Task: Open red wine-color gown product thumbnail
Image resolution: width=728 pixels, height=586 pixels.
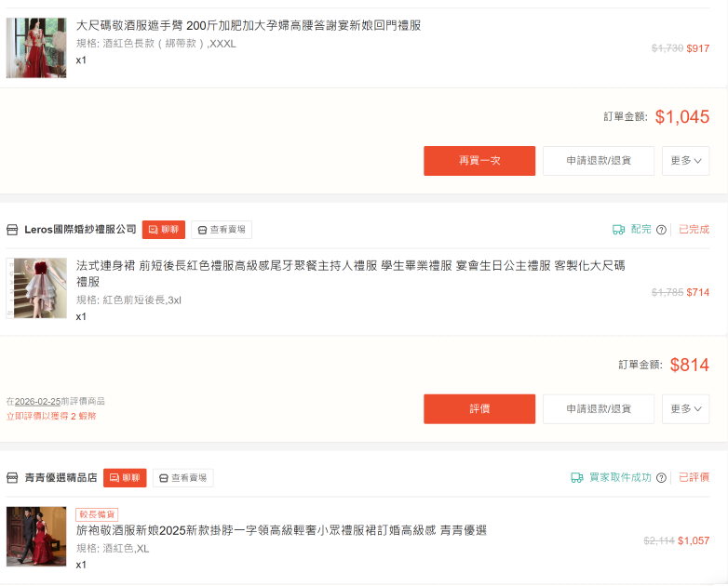Action: (36, 47)
